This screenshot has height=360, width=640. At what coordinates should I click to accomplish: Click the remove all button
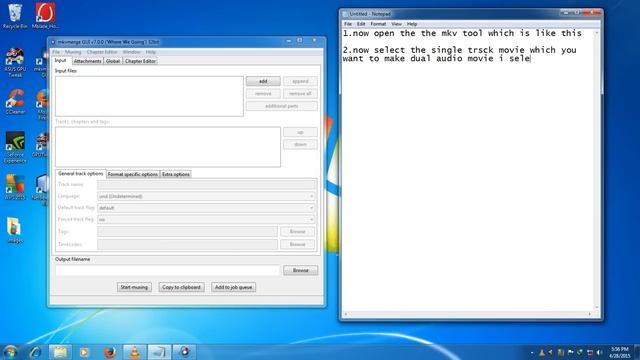300,93
